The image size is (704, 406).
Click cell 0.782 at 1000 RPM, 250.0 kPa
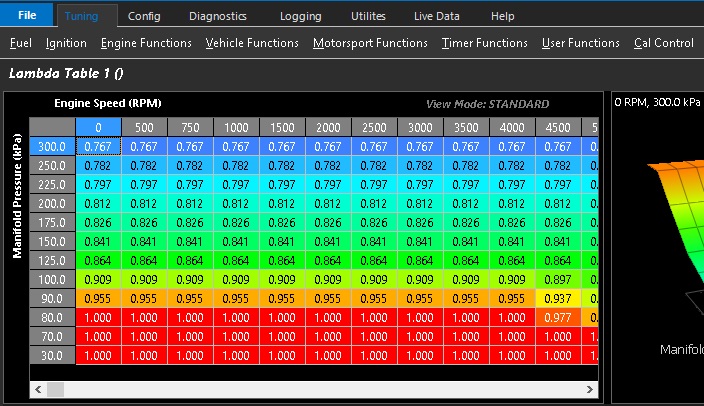236,166
